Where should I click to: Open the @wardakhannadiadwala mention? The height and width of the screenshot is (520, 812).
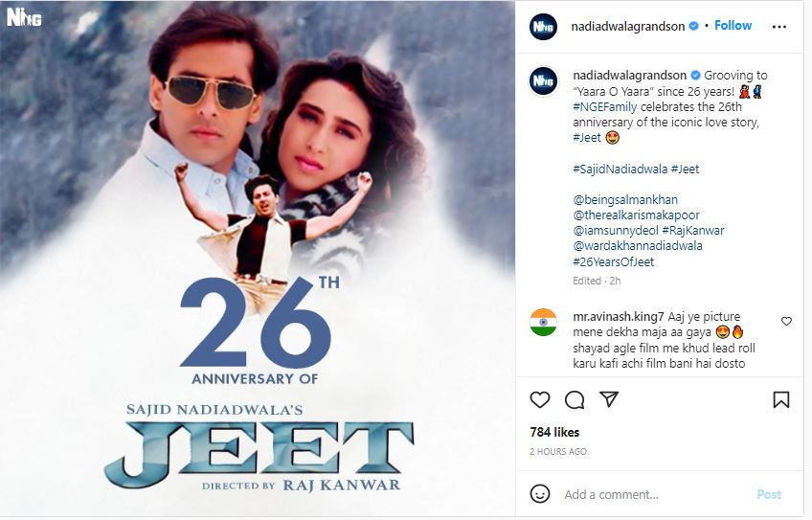(638, 245)
